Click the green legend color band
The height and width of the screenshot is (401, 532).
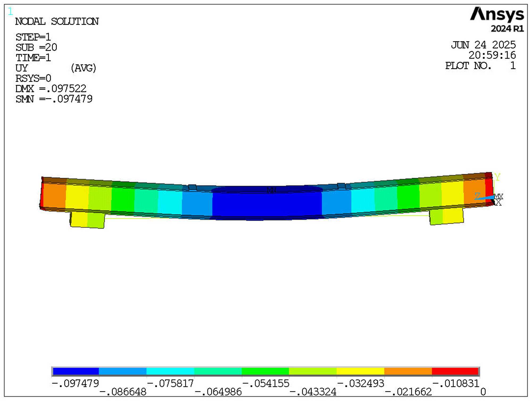pyautogui.click(x=265, y=371)
